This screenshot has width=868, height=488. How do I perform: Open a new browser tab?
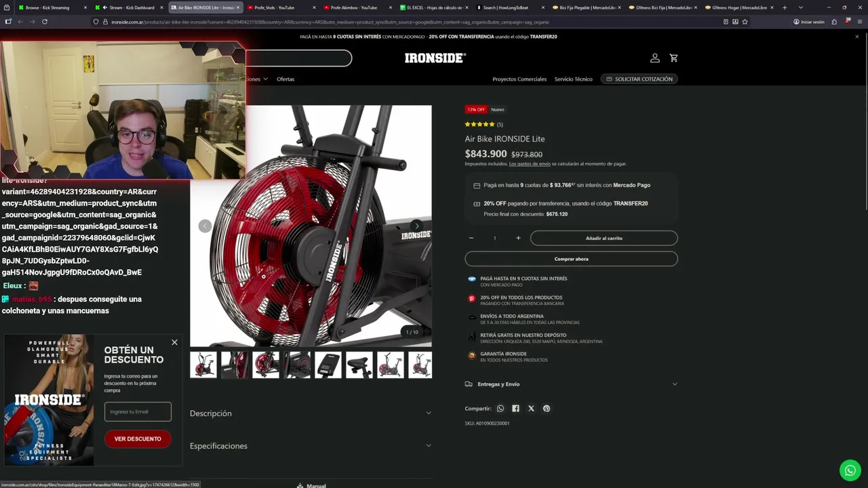pyautogui.click(x=785, y=7)
